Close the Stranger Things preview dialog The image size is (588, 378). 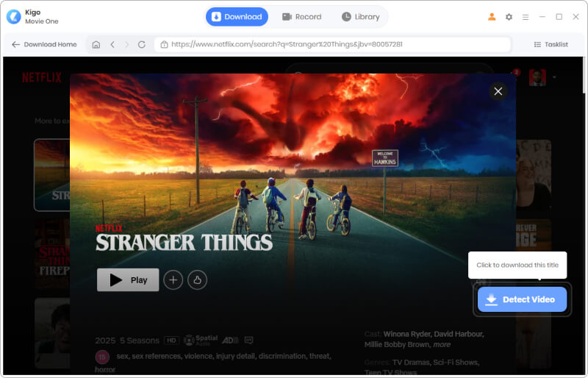498,91
